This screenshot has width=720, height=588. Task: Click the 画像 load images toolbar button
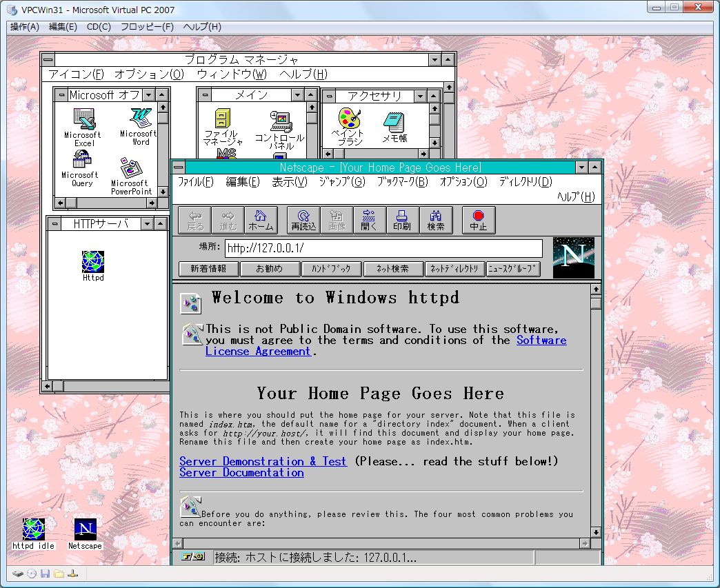point(337,221)
